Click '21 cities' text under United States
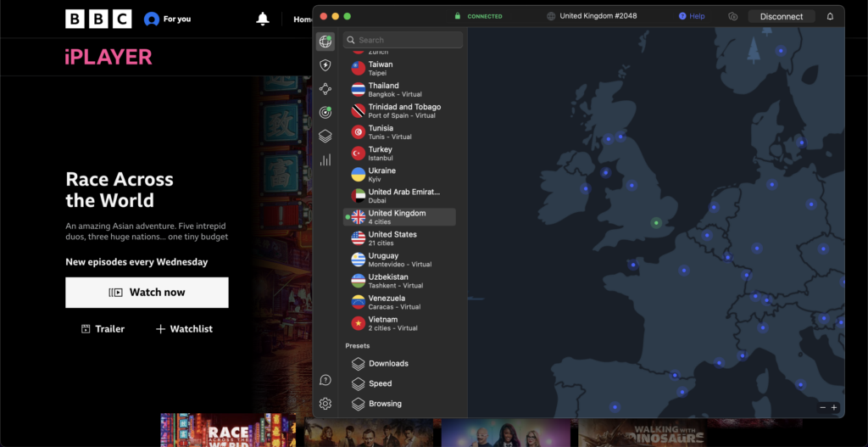The width and height of the screenshot is (868, 447). coord(381,243)
